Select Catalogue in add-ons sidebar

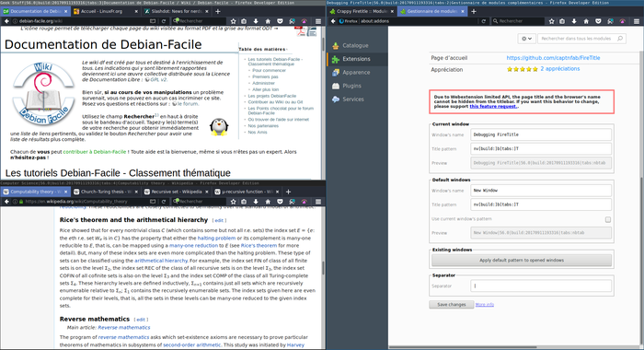pyautogui.click(x=357, y=46)
